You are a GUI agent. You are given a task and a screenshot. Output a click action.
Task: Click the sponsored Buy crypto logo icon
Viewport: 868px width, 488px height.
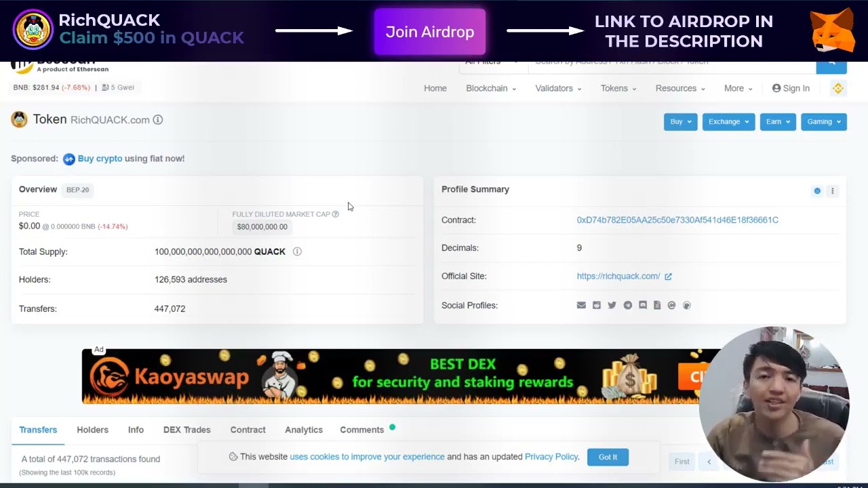coord(68,159)
